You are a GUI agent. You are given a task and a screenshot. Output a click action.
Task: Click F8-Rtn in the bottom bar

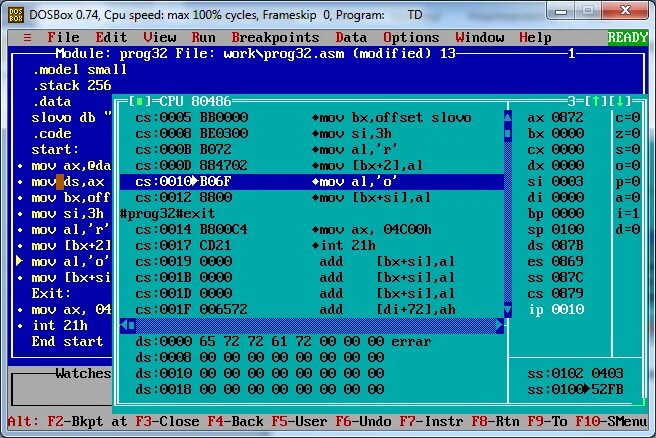click(495, 421)
